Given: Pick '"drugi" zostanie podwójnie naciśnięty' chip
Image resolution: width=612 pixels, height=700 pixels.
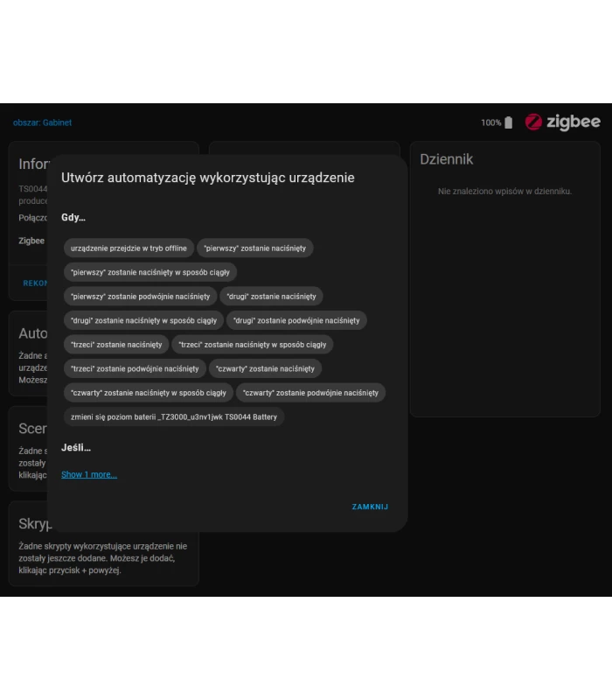Looking at the screenshot, I should tap(296, 320).
